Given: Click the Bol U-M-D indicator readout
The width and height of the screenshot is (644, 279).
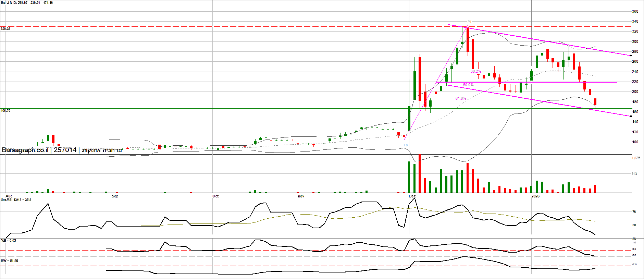Looking at the screenshot, I should [x=27, y=3].
